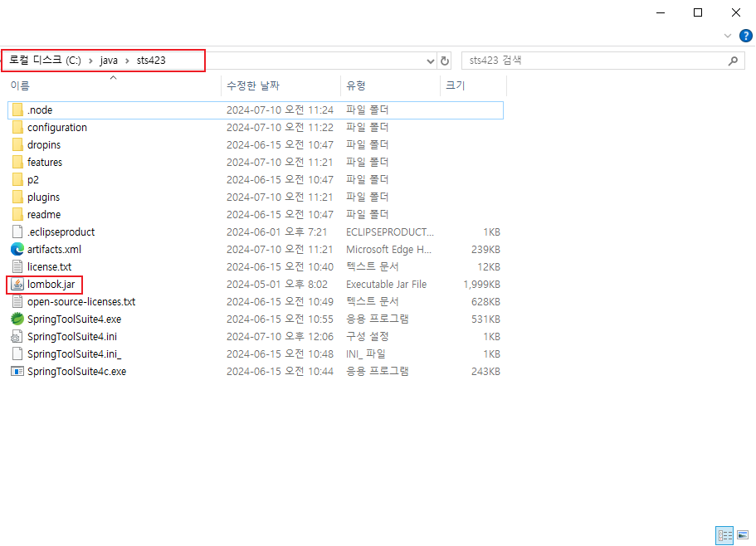Expand the ribbon with the chevron
Viewport: 756px width, 546px height.
tap(728, 36)
